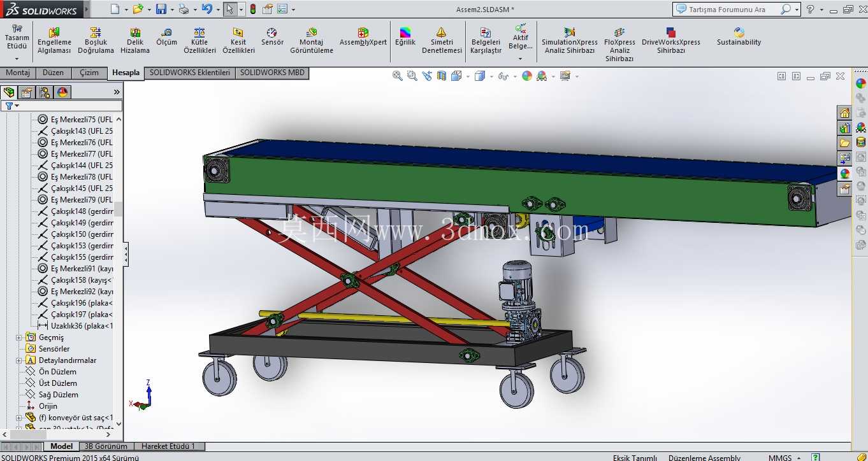Open Kütle Özellikleri mass properties

[x=200, y=40]
